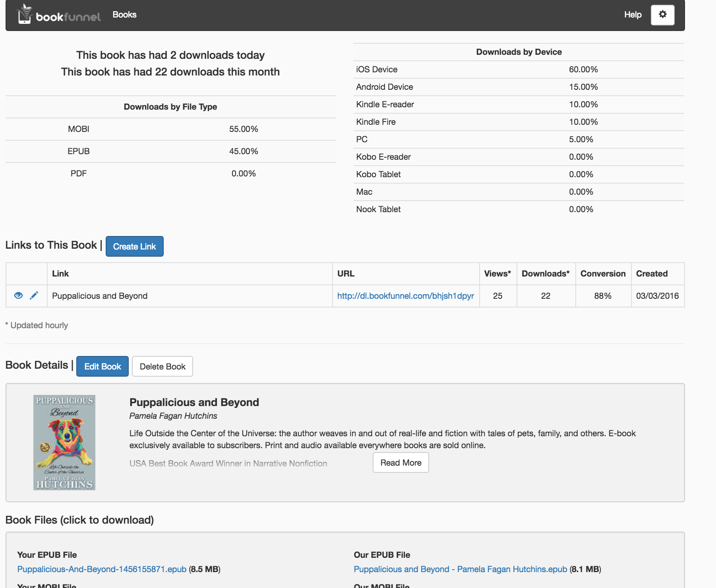716x588 pixels.
Task: Click the Puppalicious book cover thumbnail
Action: point(64,443)
